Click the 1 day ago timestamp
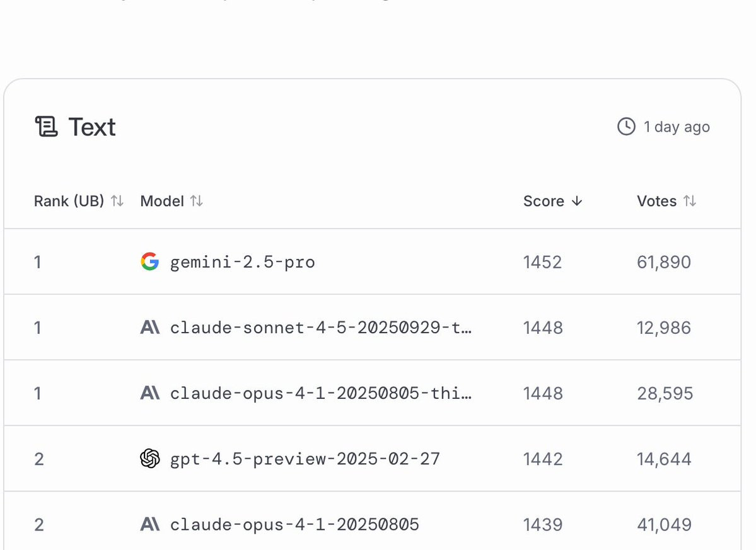756x550 pixels. click(677, 127)
